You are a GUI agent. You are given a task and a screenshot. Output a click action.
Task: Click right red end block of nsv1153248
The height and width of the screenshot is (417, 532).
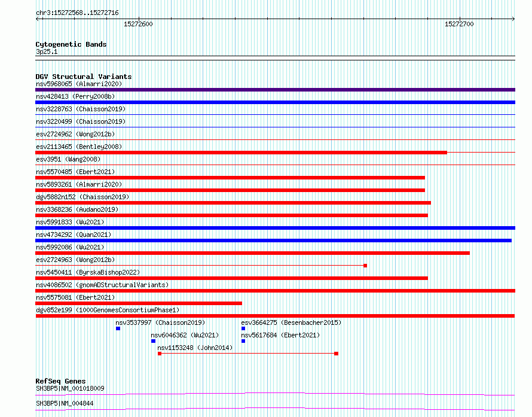336,354
